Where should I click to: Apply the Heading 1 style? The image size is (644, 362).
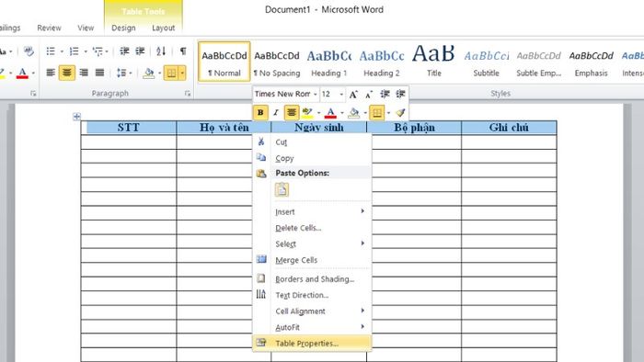click(329, 62)
